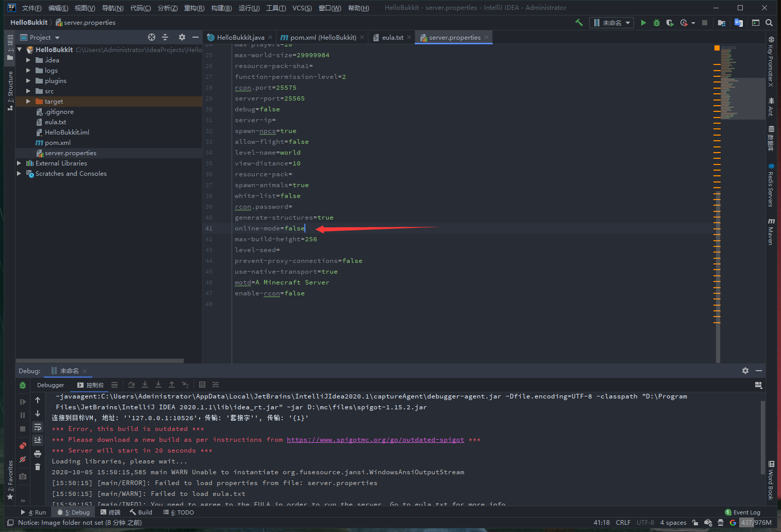Click the green hammer Build Project icon
Screen dimensions: 781x532
pyautogui.click(x=579, y=23)
